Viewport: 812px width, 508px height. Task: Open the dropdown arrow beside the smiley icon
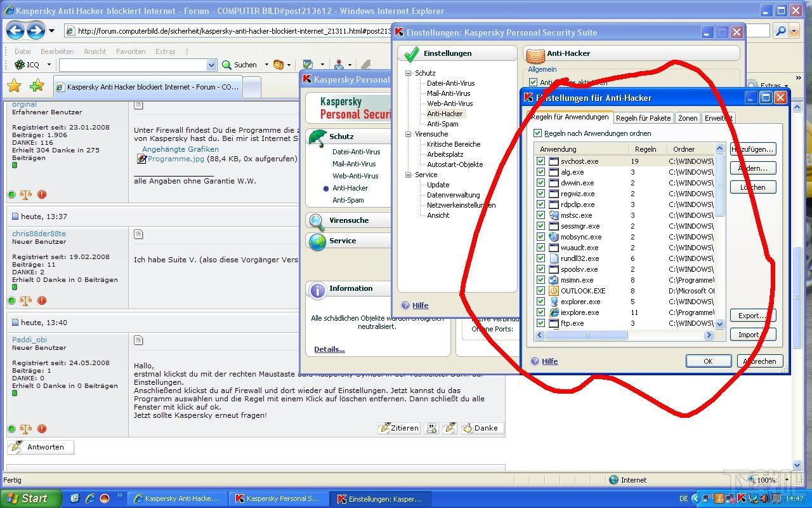[x=289, y=65]
